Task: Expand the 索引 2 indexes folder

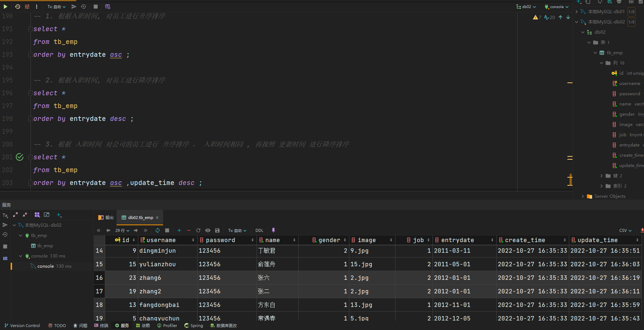Action: 601,186
